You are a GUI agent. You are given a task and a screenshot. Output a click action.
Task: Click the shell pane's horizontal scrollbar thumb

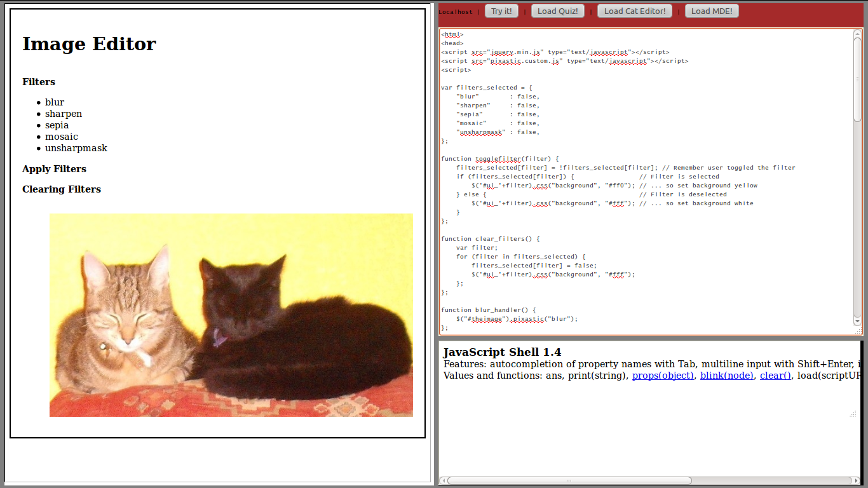pos(569,480)
